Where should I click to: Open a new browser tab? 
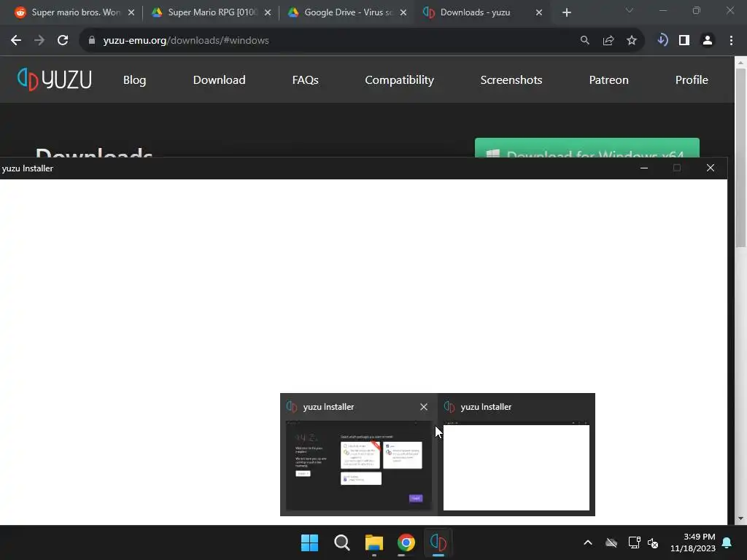click(566, 13)
